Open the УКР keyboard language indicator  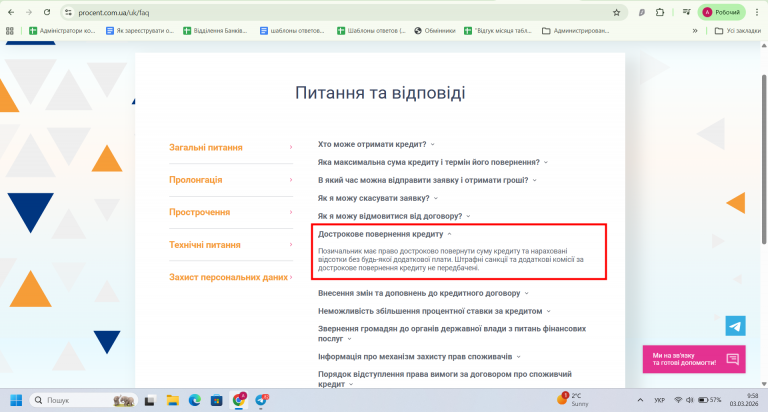[659, 400]
